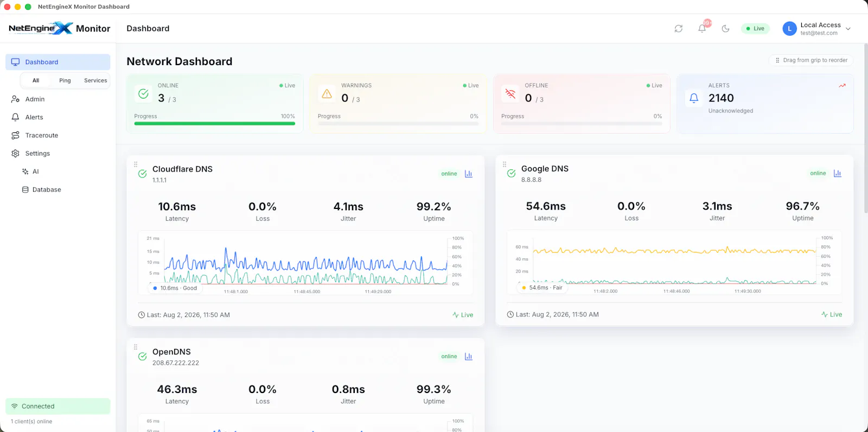Click OpenDNS 0.8ms jitter value

click(x=348, y=390)
